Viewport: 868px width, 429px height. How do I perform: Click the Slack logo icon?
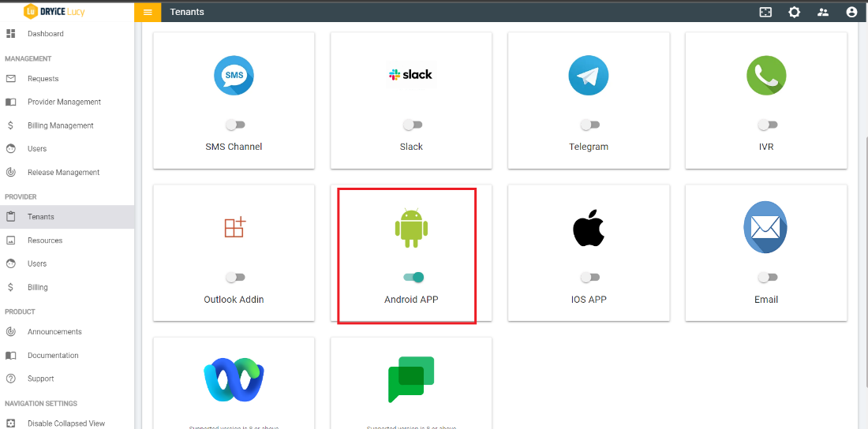coord(411,75)
